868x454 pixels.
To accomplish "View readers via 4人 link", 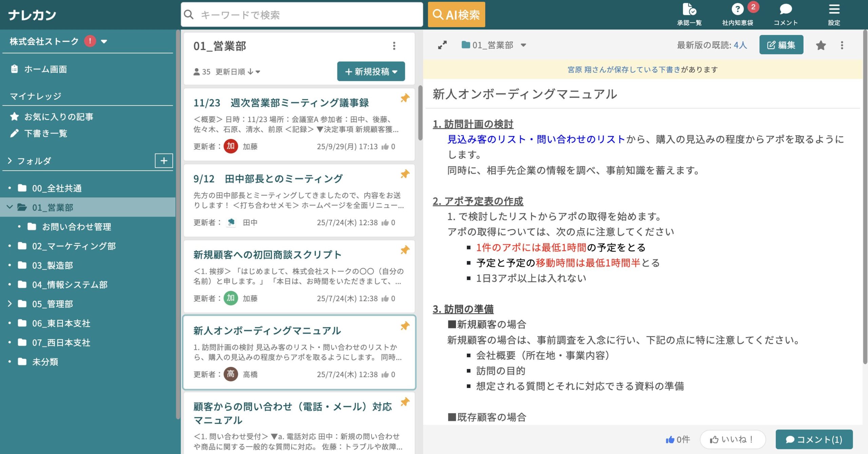I will (x=740, y=45).
